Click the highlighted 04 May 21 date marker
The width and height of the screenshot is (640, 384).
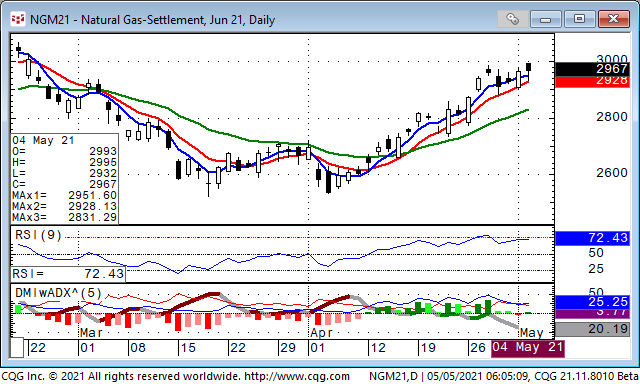(x=527, y=348)
